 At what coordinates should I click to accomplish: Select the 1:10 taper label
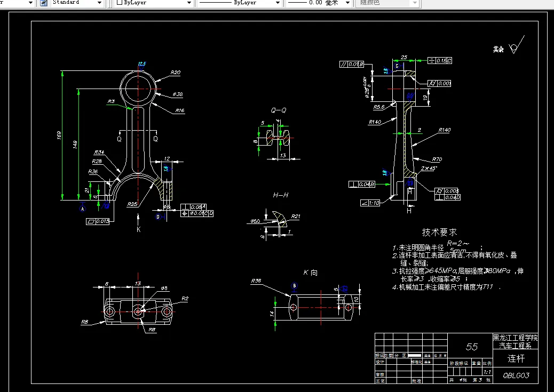[370, 203]
